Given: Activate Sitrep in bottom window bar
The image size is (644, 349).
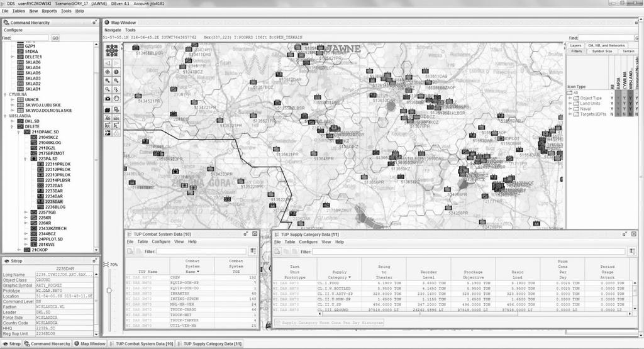Looking at the screenshot, I should tap(12, 344).
